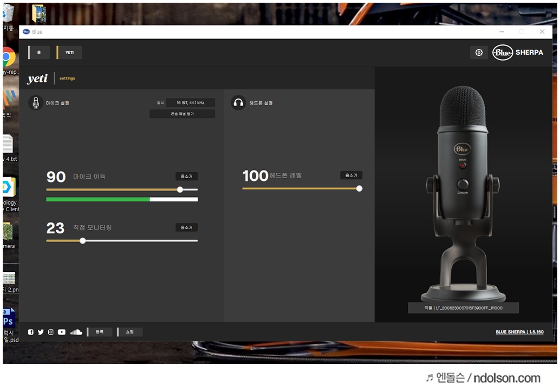Click the Yeti microphone image
The image size is (560, 392).
[x=463, y=193]
